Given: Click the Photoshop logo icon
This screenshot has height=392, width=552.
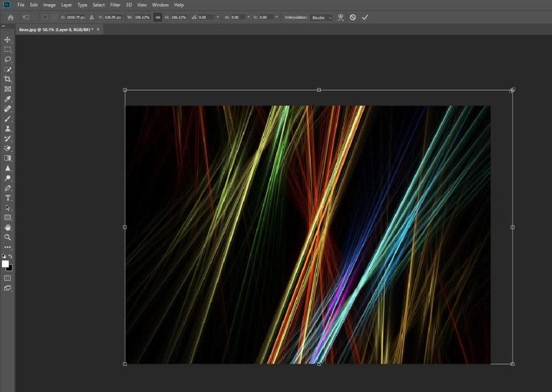Looking at the screenshot, I should click(x=7, y=5).
